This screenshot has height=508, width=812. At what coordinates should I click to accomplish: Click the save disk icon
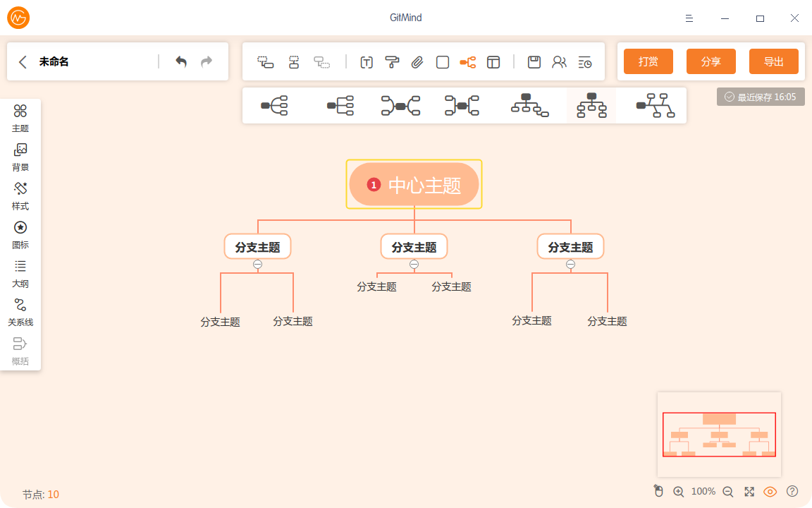(534, 62)
